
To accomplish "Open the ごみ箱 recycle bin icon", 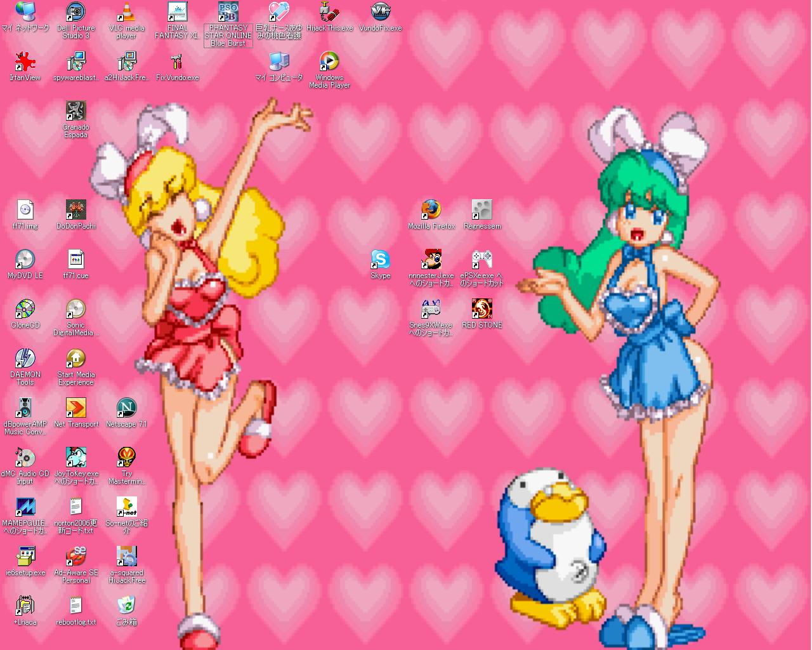I will pyautogui.click(x=127, y=606).
